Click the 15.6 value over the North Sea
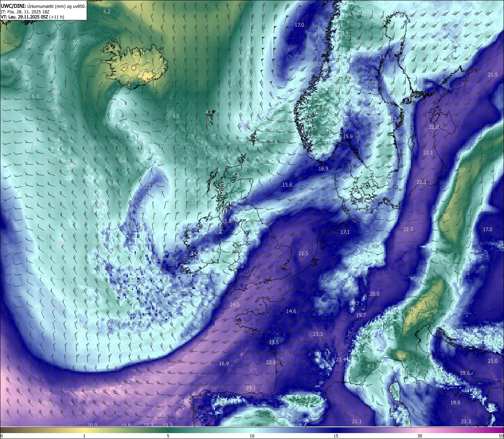Screen dimensions: 504x439 287,185
